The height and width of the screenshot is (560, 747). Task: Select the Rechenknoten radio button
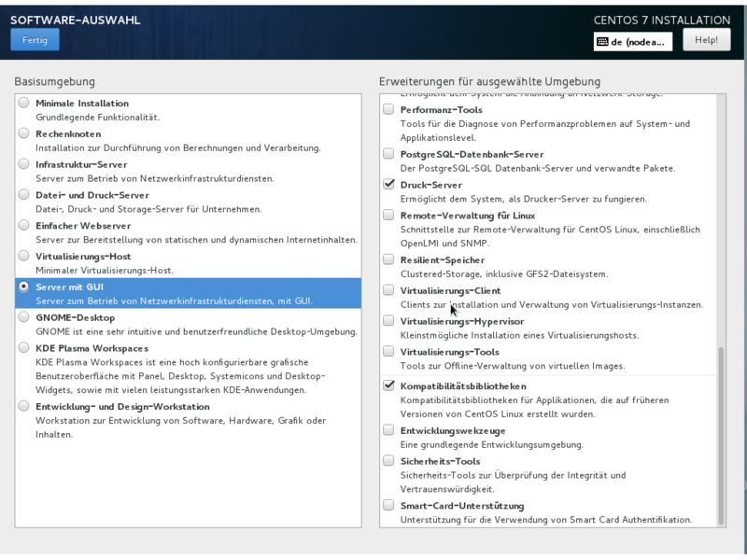(x=24, y=133)
